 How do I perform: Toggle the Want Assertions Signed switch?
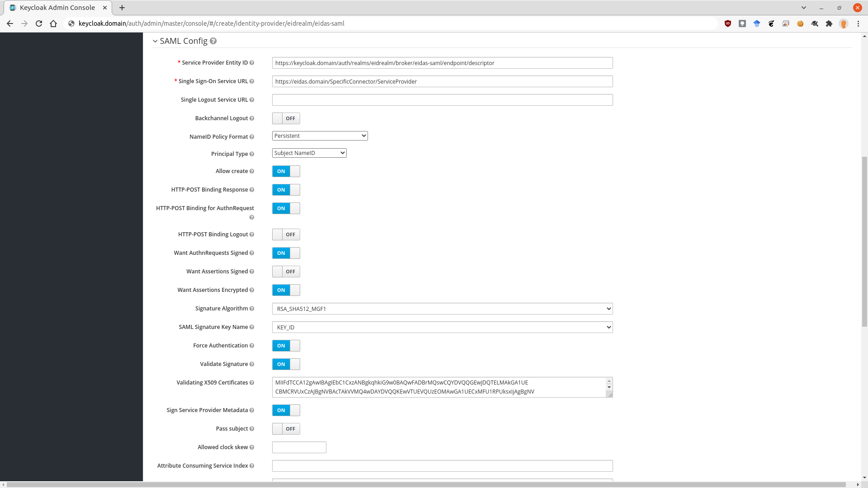(x=286, y=271)
